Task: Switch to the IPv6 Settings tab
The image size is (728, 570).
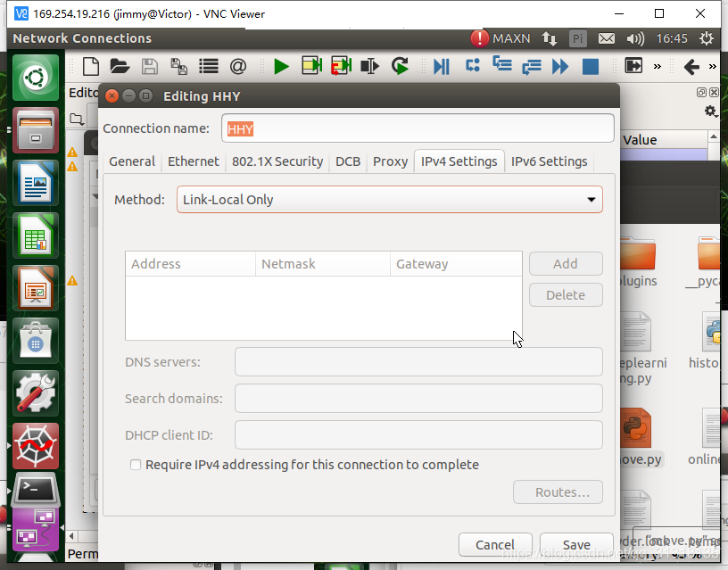Action: (x=549, y=161)
